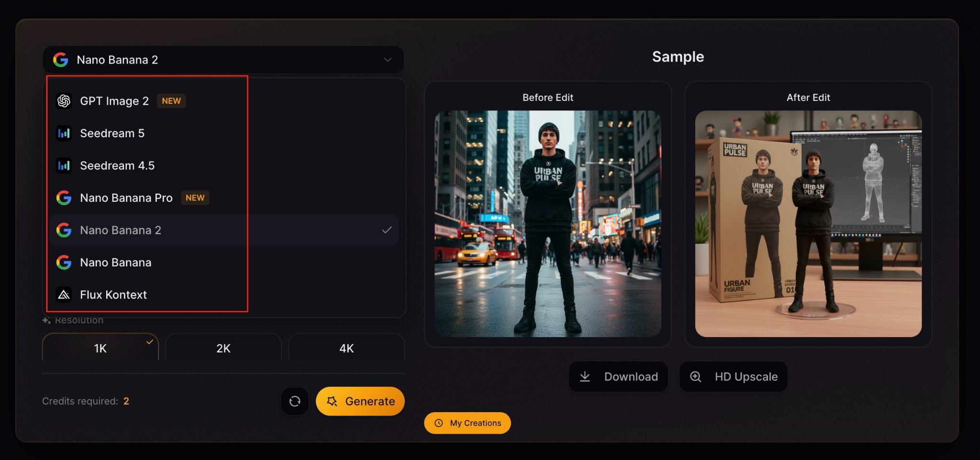
Task: Click Google logo in model selector
Action: tap(61, 60)
